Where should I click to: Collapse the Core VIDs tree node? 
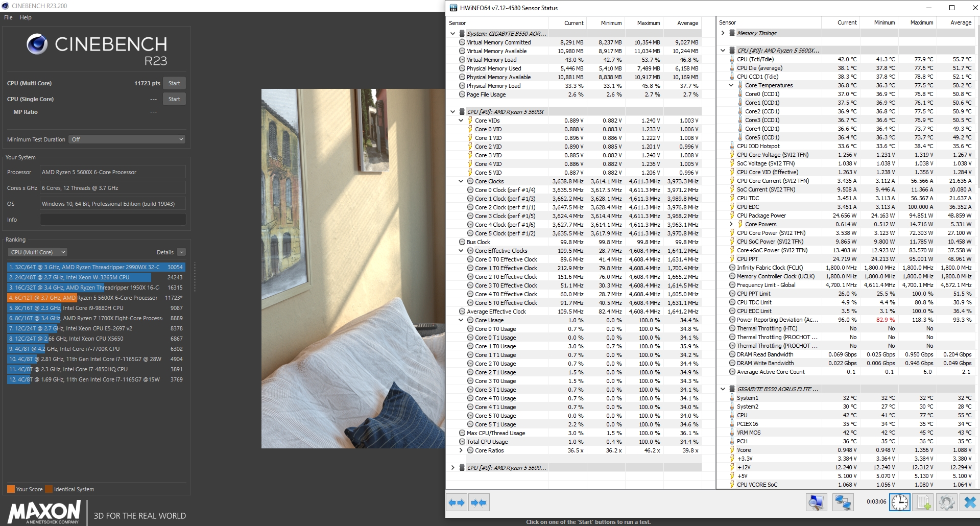click(461, 121)
